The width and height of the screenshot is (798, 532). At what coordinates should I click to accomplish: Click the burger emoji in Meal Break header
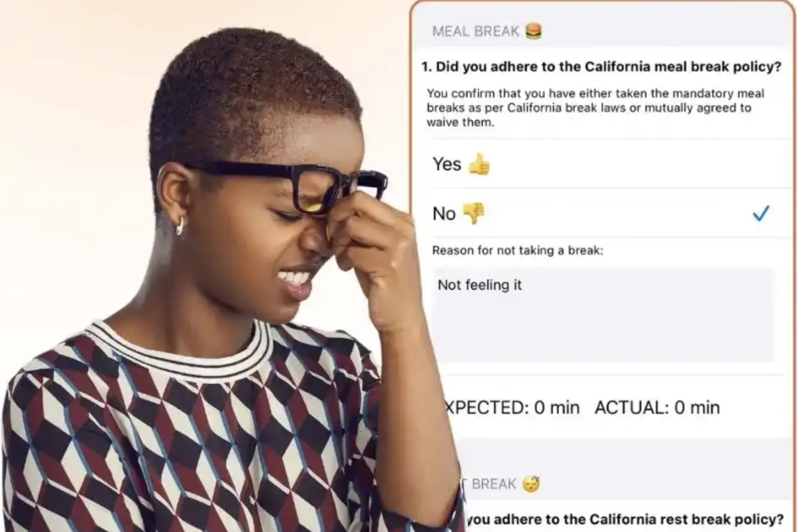(534, 31)
